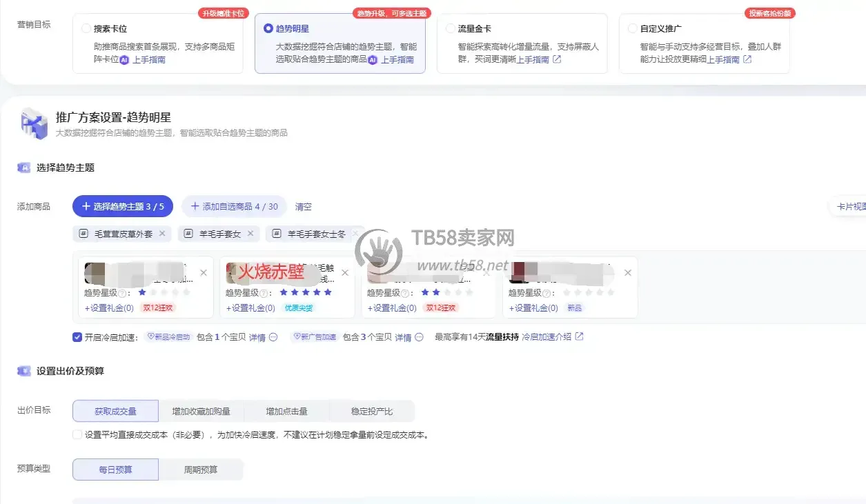Click the # icon of the 羊毛手套女士冬 tag
The height and width of the screenshot is (504, 866).
tap(276, 234)
